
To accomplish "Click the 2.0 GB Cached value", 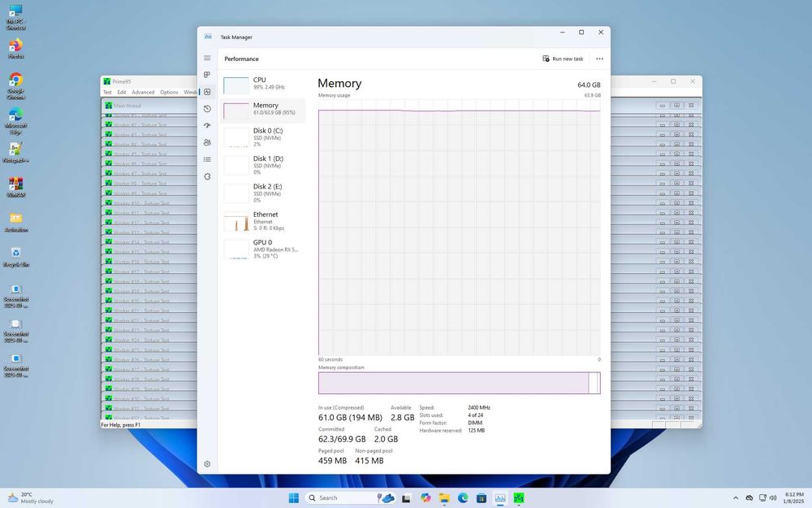I will 386,439.
